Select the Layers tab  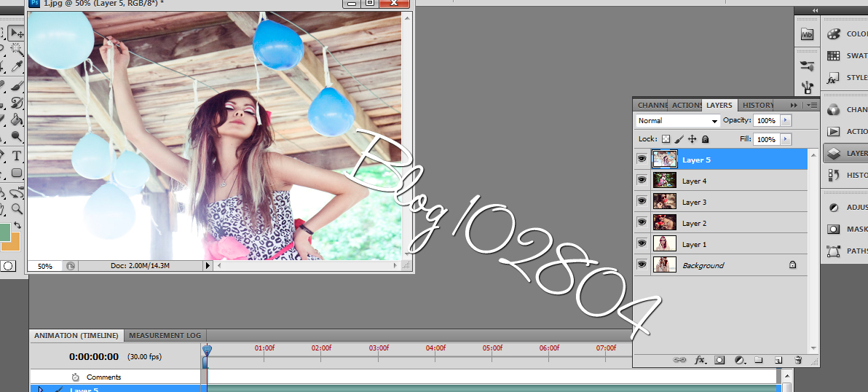point(719,105)
